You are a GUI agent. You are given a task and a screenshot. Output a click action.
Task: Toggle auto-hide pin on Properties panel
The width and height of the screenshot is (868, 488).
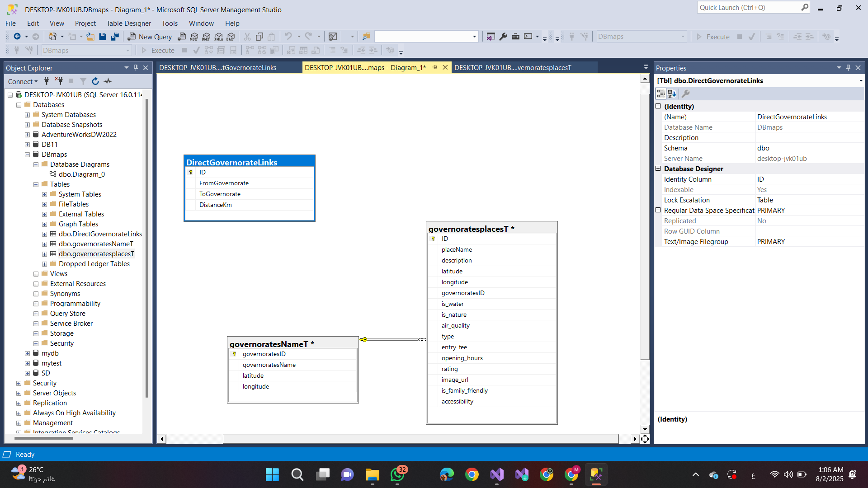(848, 68)
